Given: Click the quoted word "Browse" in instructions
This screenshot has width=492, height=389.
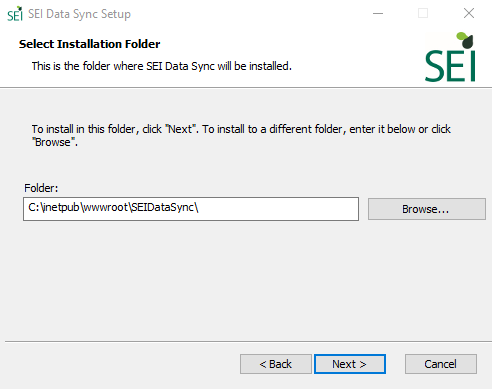Looking at the screenshot, I should pos(53,142).
